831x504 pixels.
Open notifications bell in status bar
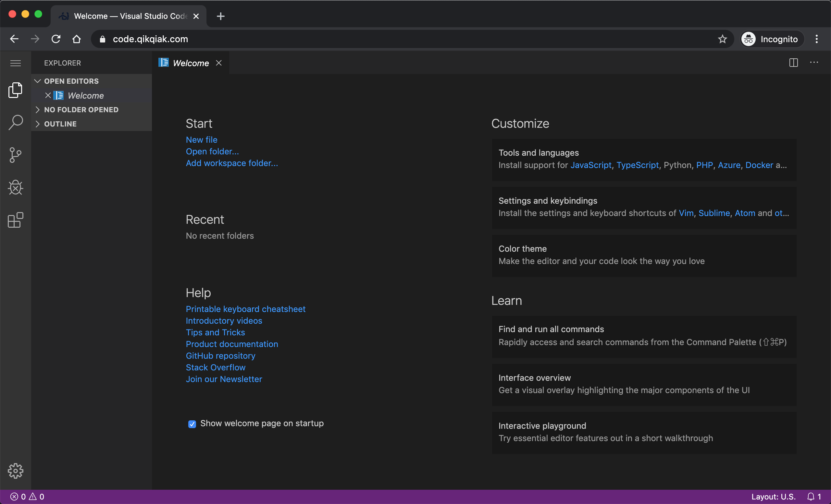[814, 497]
